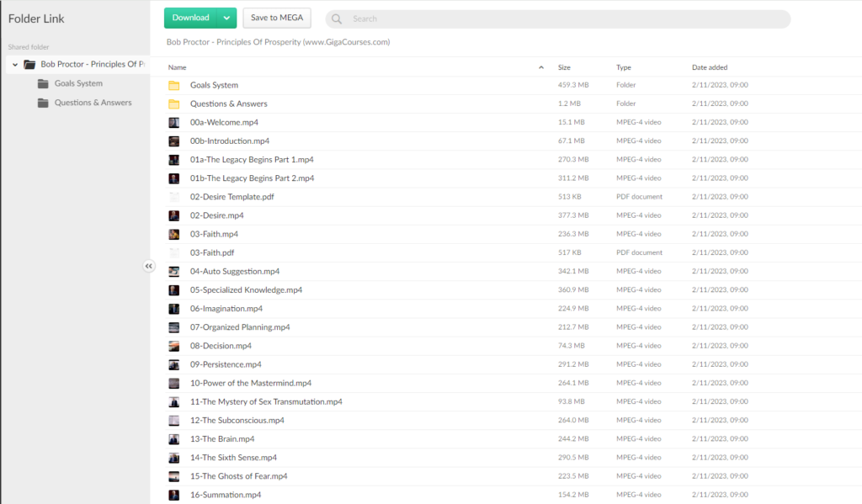Image resolution: width=862 pixels, height=504 pixels.
Task: Click the breadcrumb Bob Proctor folder path
Action: [278, 42]
